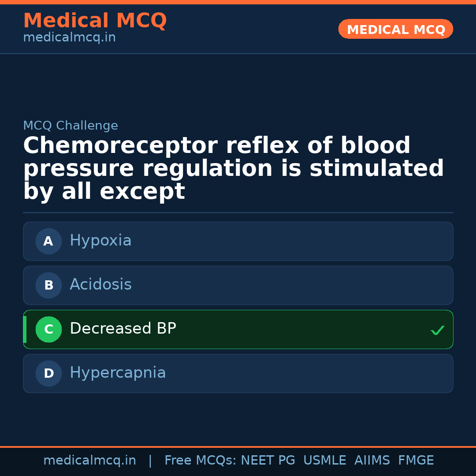
Task: Click the Chemoreceptor reflex question text
Action: (x=234, y=168)
